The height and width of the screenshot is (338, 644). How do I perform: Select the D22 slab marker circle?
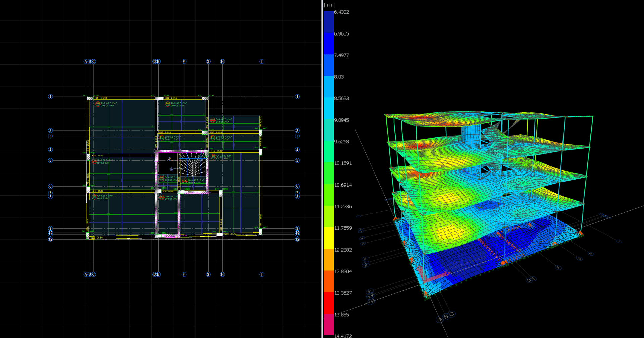tap(213, 157)
